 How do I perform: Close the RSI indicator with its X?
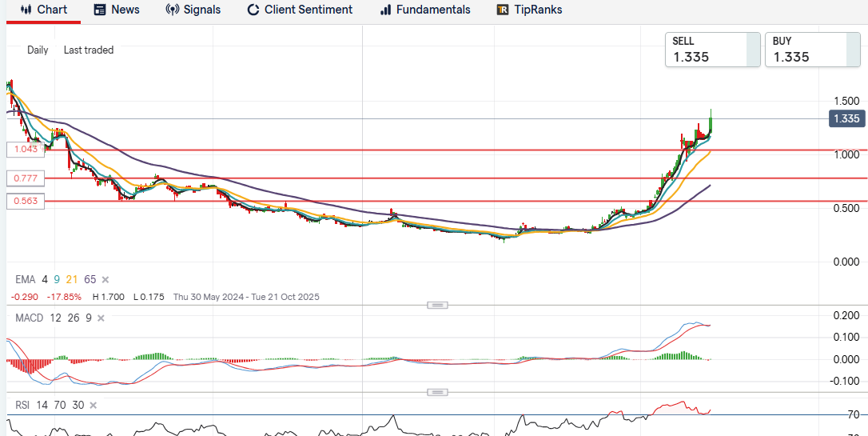[94, 406]
